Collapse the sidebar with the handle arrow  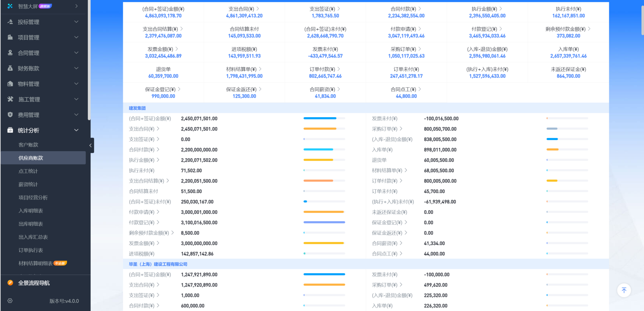90,146
